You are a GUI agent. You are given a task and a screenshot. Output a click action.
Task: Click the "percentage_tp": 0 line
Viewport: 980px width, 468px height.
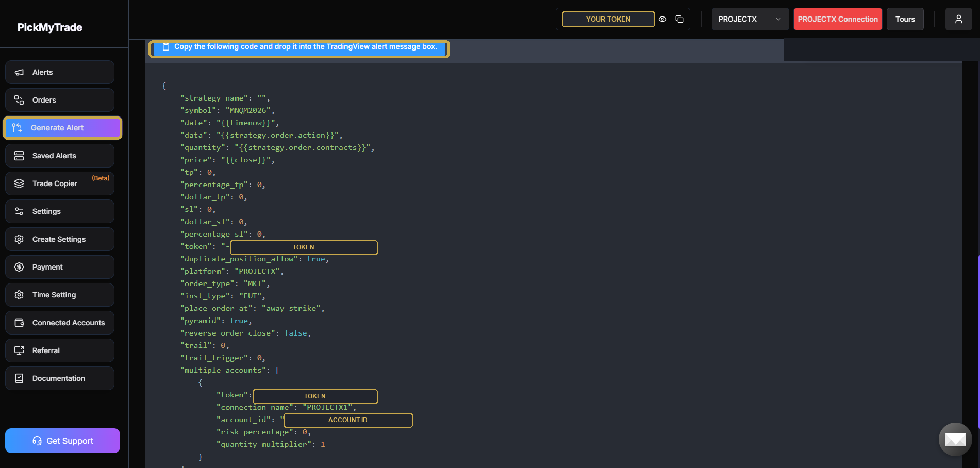pos(223,185)
